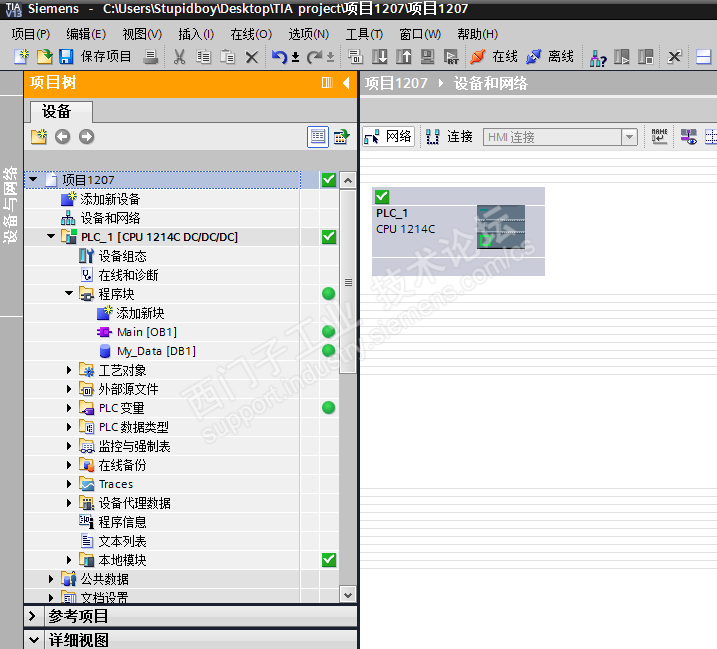Viewport: 717px width, 649px height.
Task: Collapse the PLC_1 tree node
Action: point(51,236)
